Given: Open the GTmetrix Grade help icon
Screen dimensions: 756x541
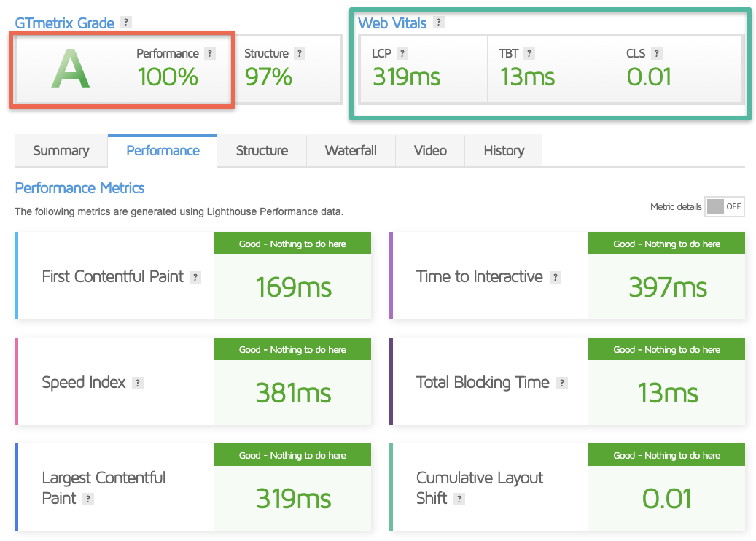Looking at the screenshot, I should click(x=127, y=23).
